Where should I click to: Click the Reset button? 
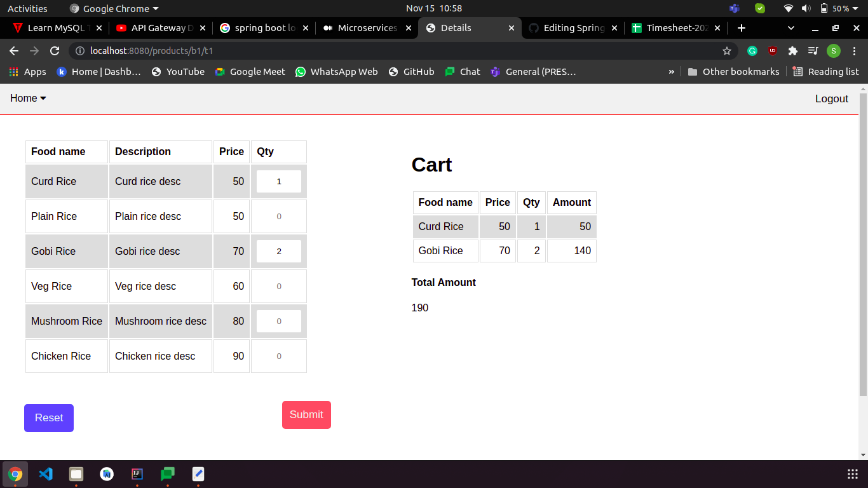[x=49, y=418]
